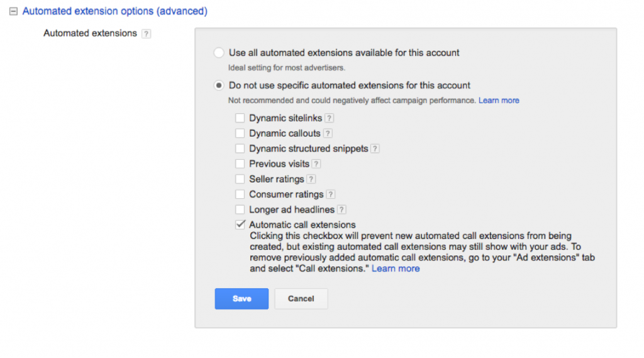Viewport: 644px width, 358px height.
Task: Open 'Learn more' link after campaign performance warning
Action: click(499, 101)
